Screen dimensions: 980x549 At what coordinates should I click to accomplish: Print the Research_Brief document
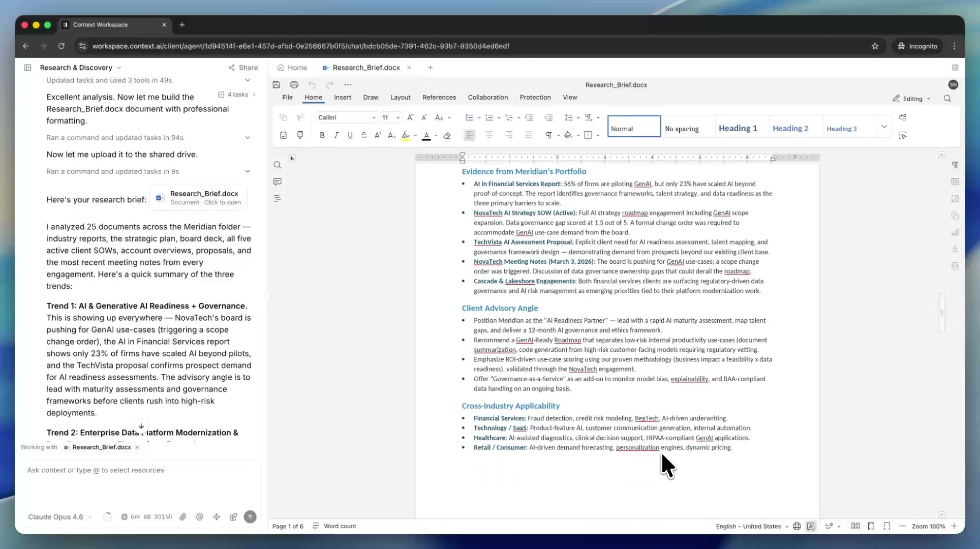294,85
